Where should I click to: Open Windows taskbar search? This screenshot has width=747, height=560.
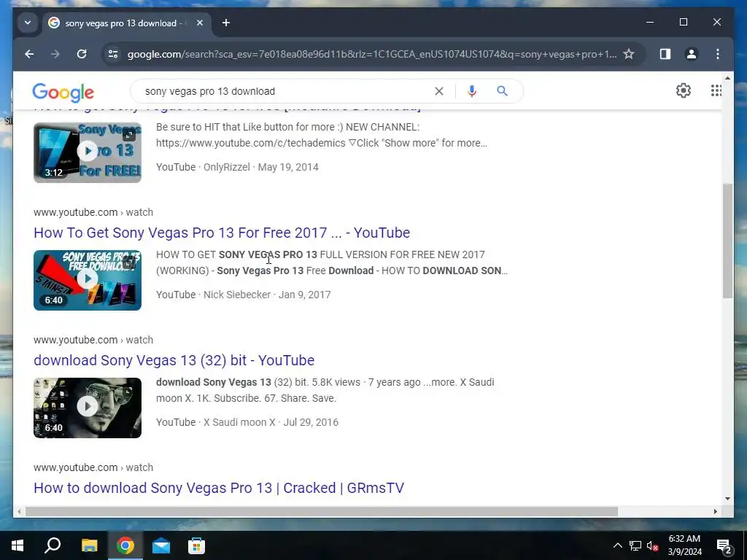(53, 545)
